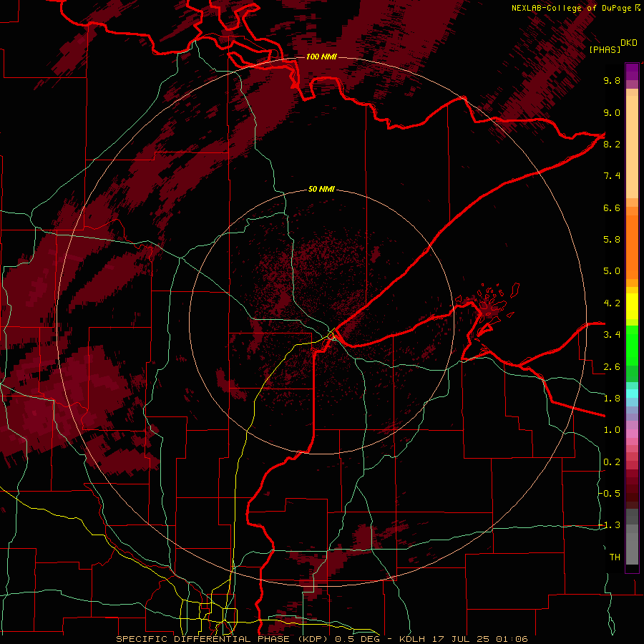Click the [PHAS] legend heading
Viewport: 644px width, 644px height.
[605, 49]
